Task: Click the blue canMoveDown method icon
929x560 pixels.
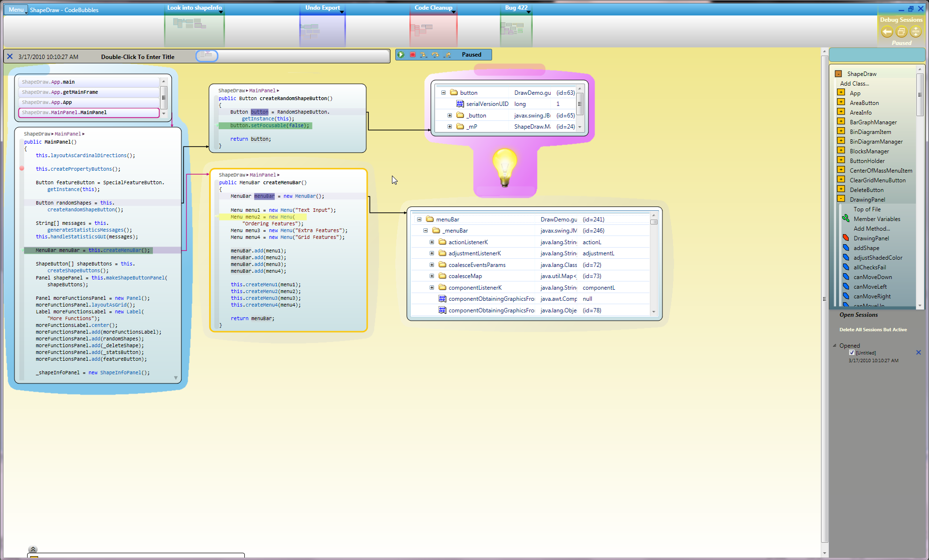Action: [x=846, y=277]
